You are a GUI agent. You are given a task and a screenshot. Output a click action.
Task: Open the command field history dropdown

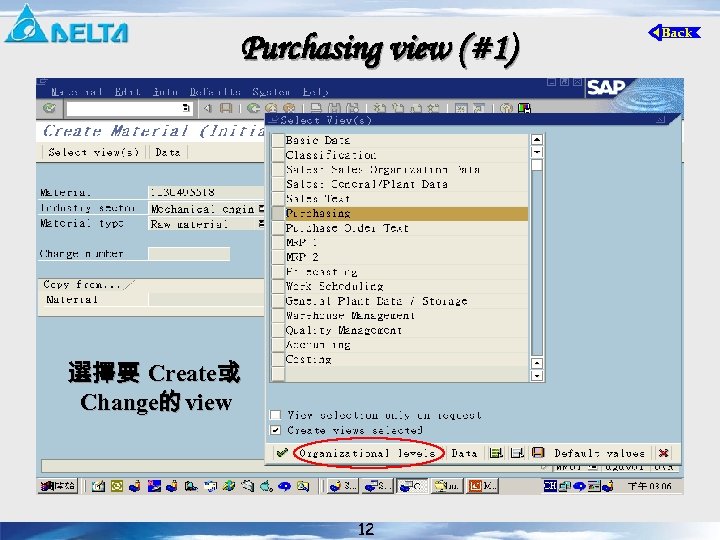(186, 108)
